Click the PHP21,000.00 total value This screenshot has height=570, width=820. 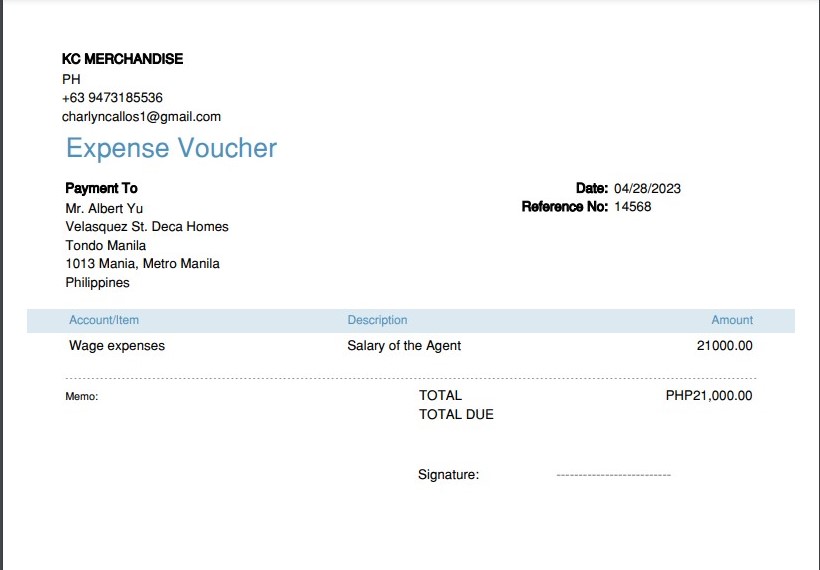click(709, 395)
